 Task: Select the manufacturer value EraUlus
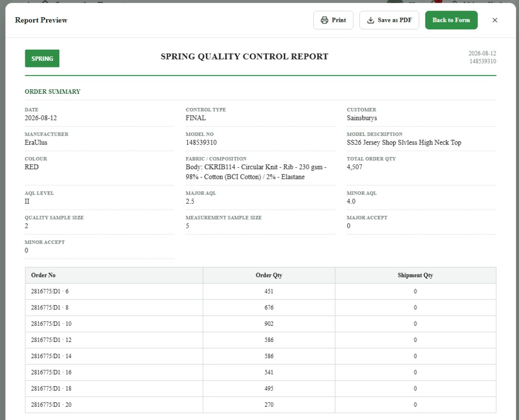point(36,143)
